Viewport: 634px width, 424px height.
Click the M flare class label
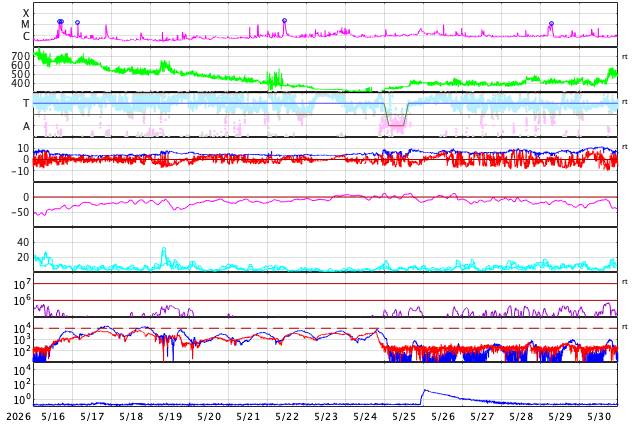26,25
